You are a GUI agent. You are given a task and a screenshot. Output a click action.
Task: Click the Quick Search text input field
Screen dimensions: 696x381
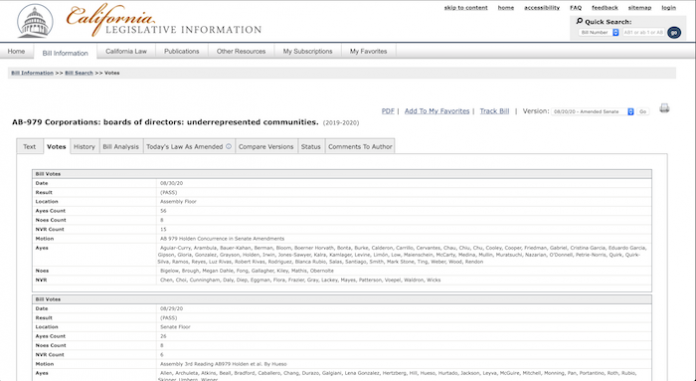click(643, 32)
